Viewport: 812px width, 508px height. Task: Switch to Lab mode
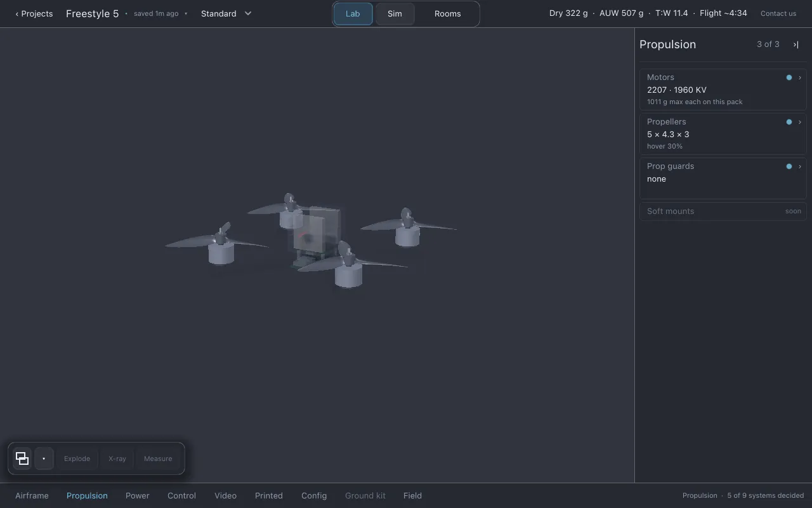click(x=353, y=13)
